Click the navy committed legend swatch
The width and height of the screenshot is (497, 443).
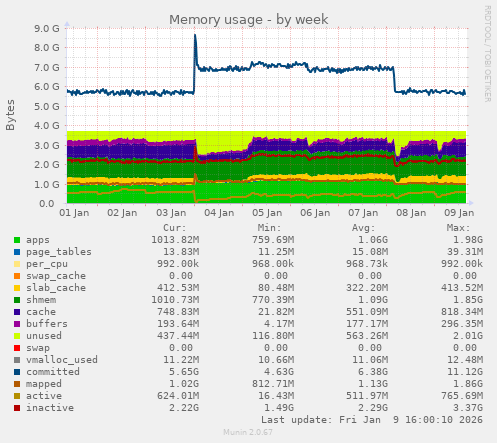coord(17,372)
